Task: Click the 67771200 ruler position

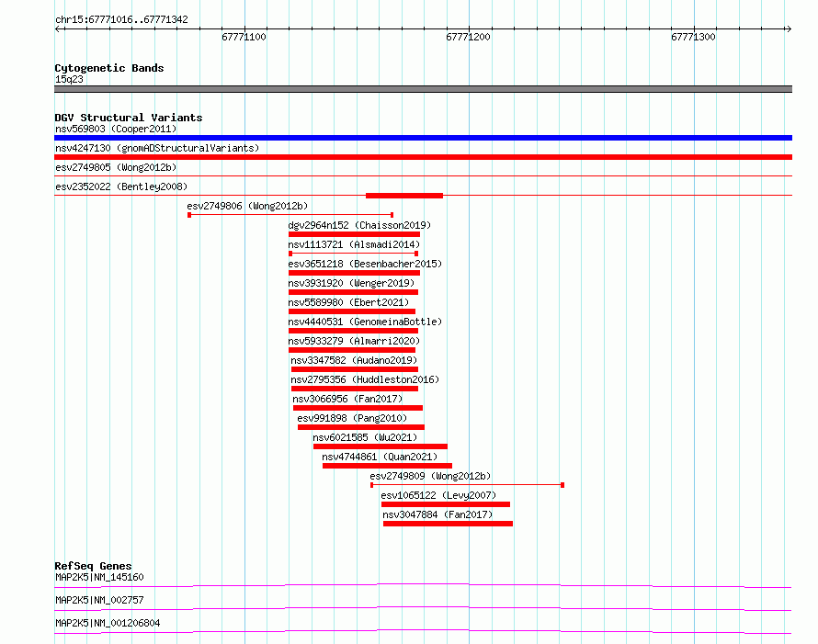Action: tap(468, 37)
